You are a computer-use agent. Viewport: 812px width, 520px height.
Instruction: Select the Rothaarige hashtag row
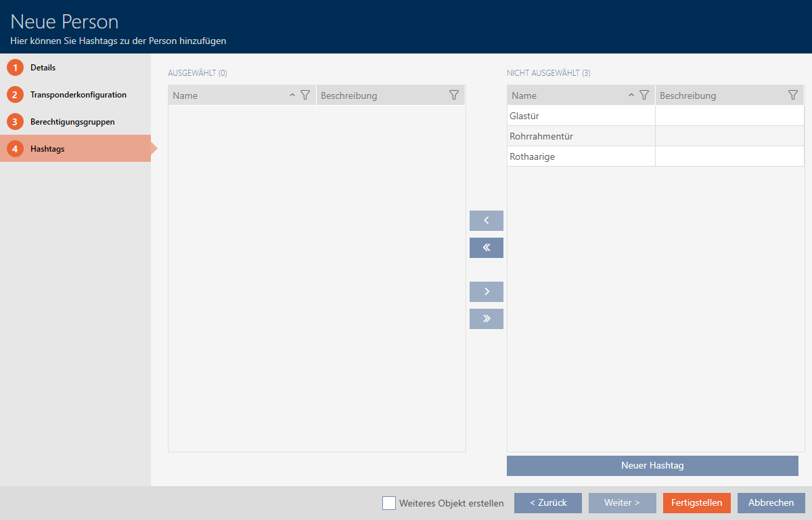[x=581, y=156]
